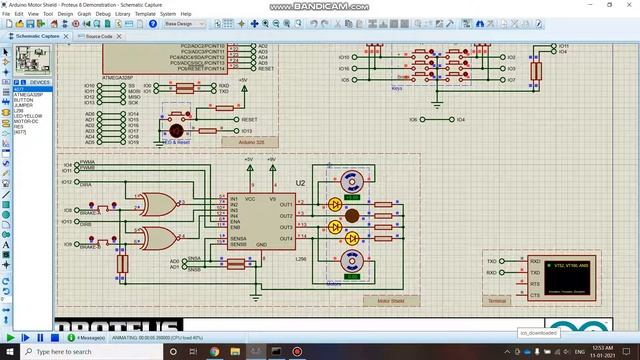640x360 pixels.
Task: Click the blue binoculars search icon
Action: (480, 24)
